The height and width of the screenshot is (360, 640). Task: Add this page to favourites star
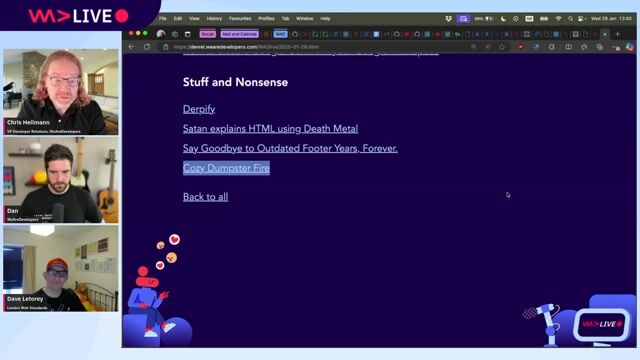[502, 47]
